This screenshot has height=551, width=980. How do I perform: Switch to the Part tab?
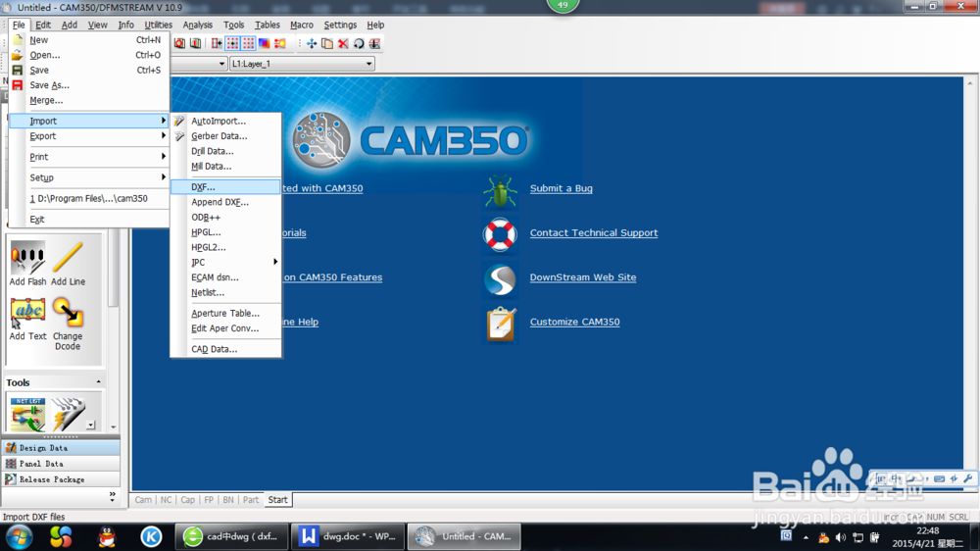(251, 500)
